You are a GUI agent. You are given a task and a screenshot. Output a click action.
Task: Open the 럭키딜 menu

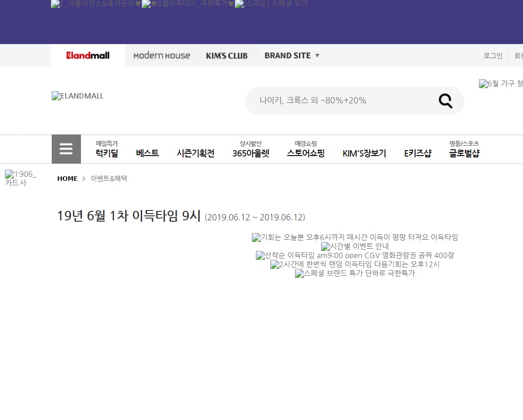[107, 153]
